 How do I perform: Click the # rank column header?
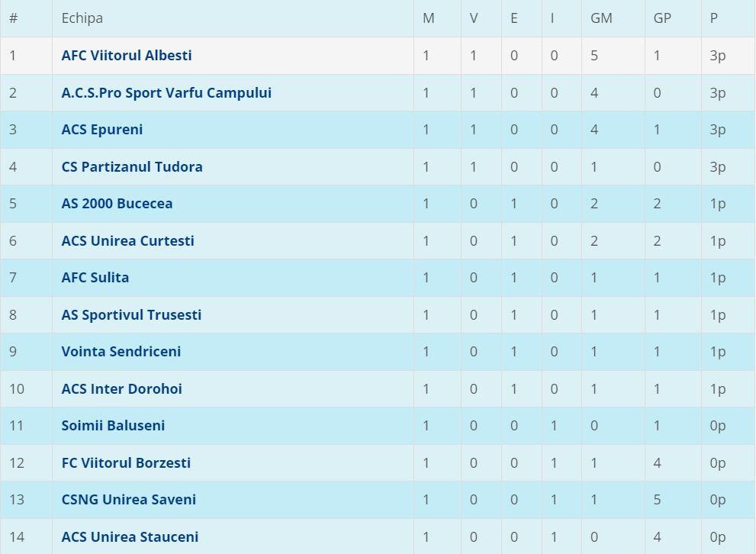coord(13,18)
